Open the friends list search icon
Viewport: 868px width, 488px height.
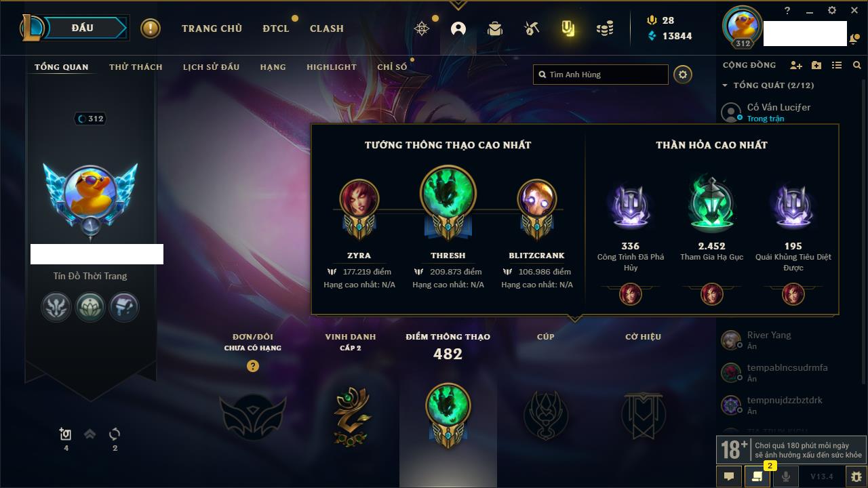(857, 65)
